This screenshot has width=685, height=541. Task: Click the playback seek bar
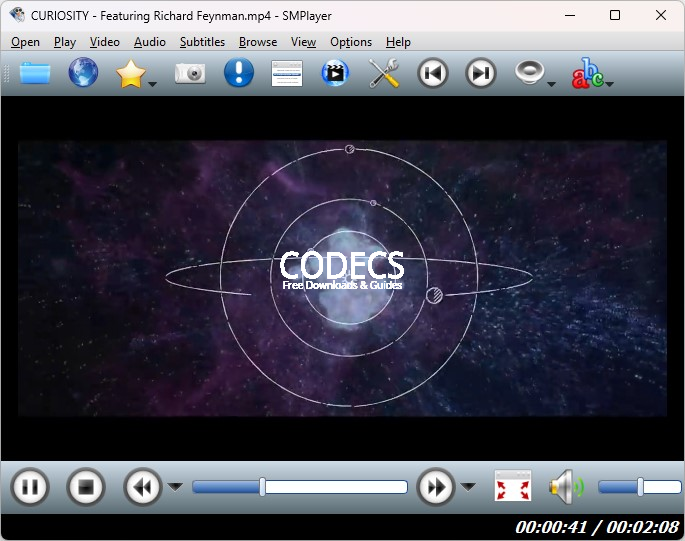(300, 487)
